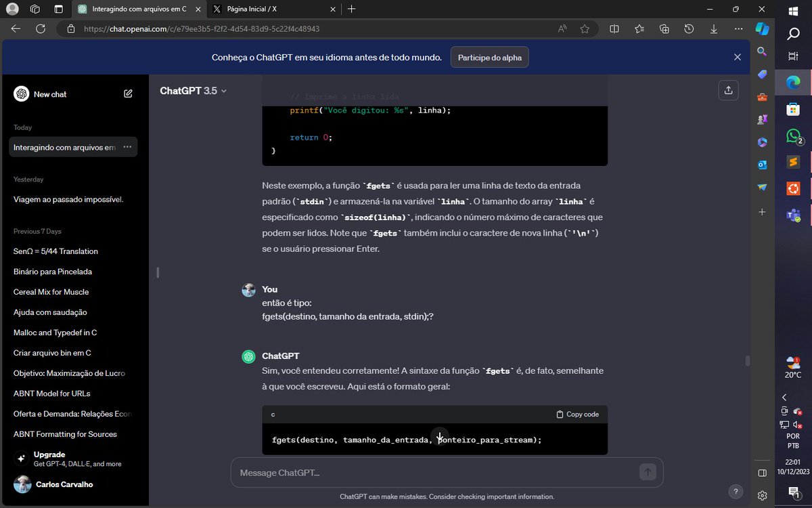Open the ChatGPT 3.5 model dropdown
Viewport: 812px width, 508px height.
pos(193,91)
